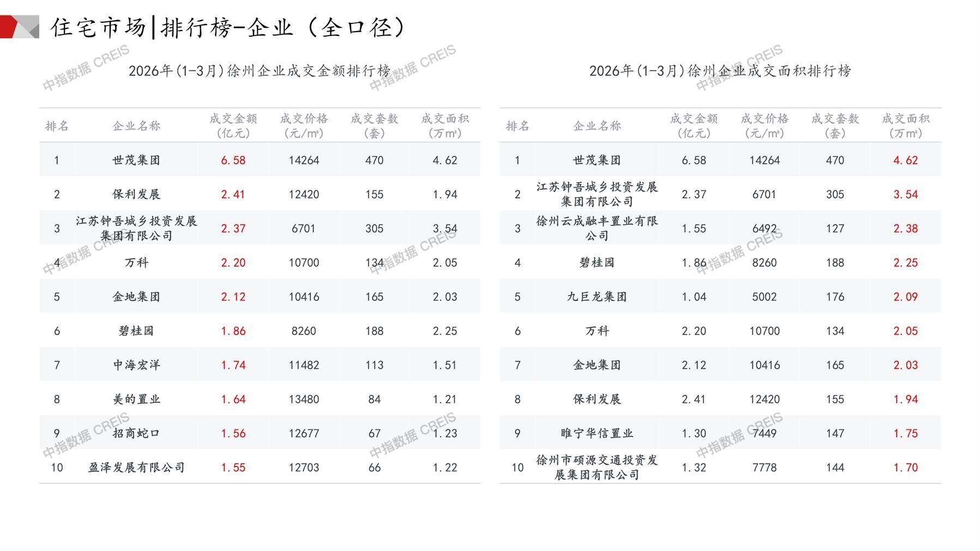Image resolution: width=980 pixels, height=551 pixels.
Task: Click 盈泽发展有限公司 in rank 10 row
Action: (x=136, y=468)
